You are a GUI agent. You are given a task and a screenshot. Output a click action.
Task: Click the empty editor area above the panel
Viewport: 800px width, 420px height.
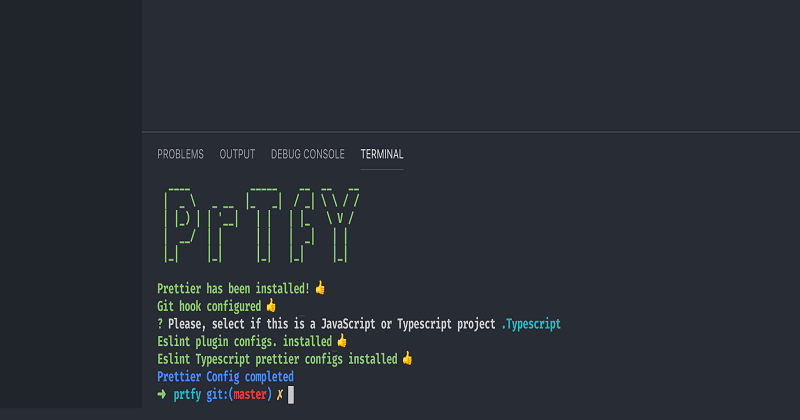(x=470, y=65)
